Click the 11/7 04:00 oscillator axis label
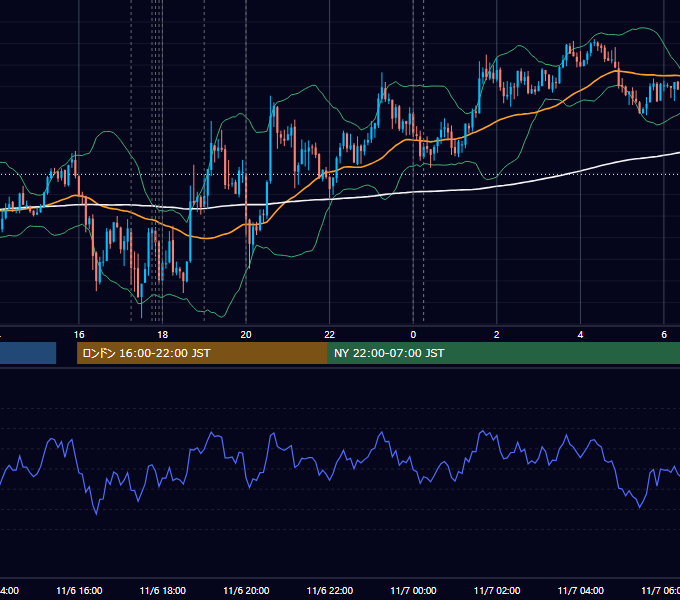680x600 pixels. (x=581, y=590)
